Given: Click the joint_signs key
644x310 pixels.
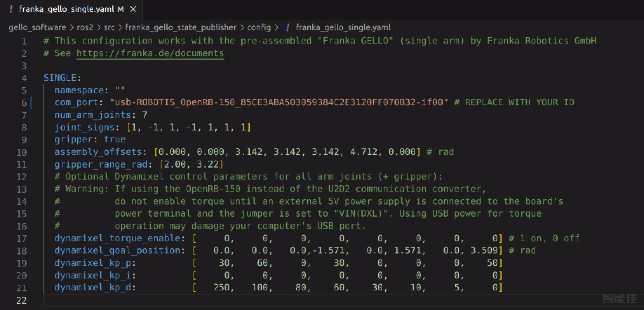Looking at the screenshot, I should 85,127.
